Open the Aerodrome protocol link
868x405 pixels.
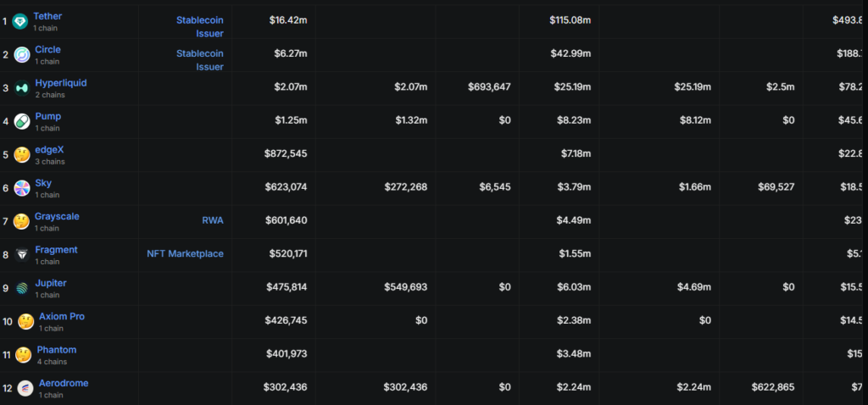pyautogui.click(x=64, y=383)
